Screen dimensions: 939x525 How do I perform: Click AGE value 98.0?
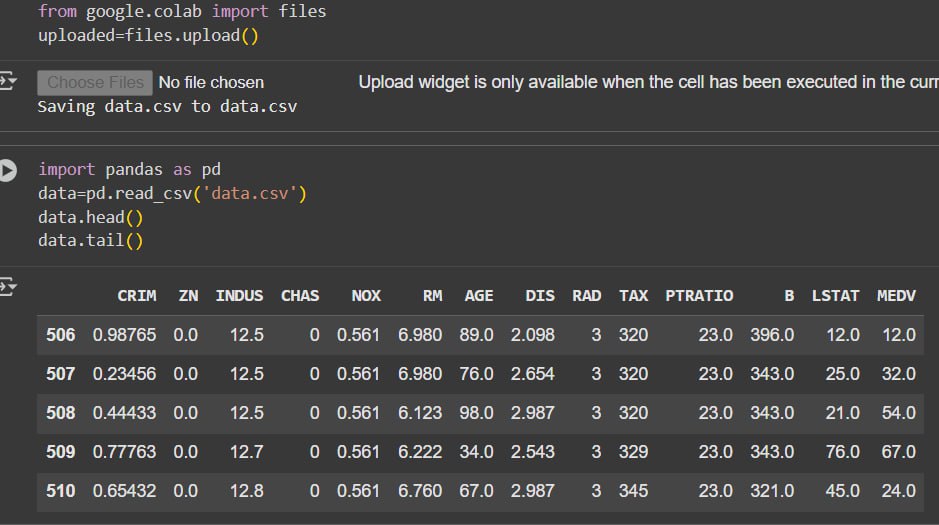coord(477,413)
